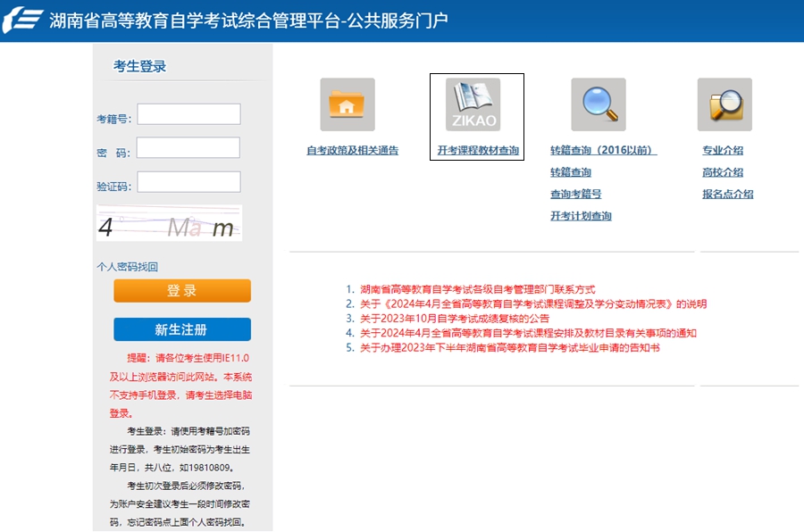This screenshot has width=804, height=532.
Task: Open the 高校介绍 link
Action: pos(723,172)
